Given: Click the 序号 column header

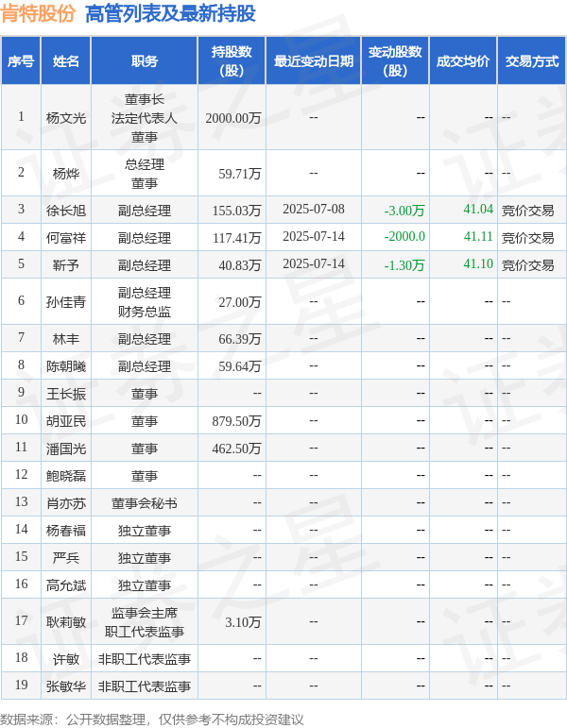Looking at the screenshot, I should click(x=21, y=61).
